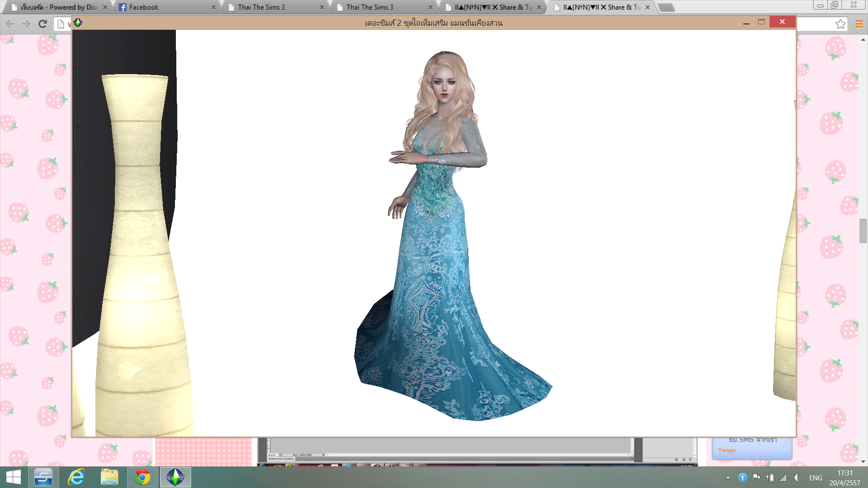Click the volume speaker tray icon
Image resolution: width=868 pixels, height=488 pixels.
tap(797, 478)
